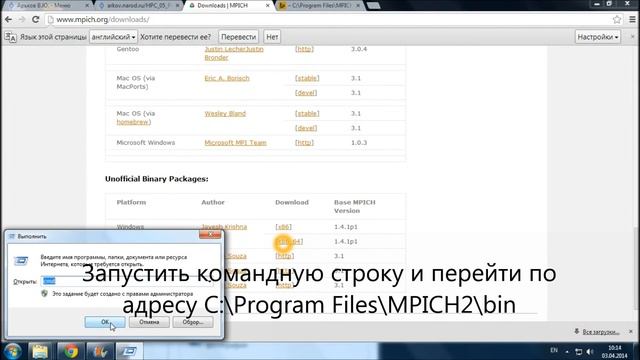
Task: Open the Windows Start menu
Action: pos(12,351)
